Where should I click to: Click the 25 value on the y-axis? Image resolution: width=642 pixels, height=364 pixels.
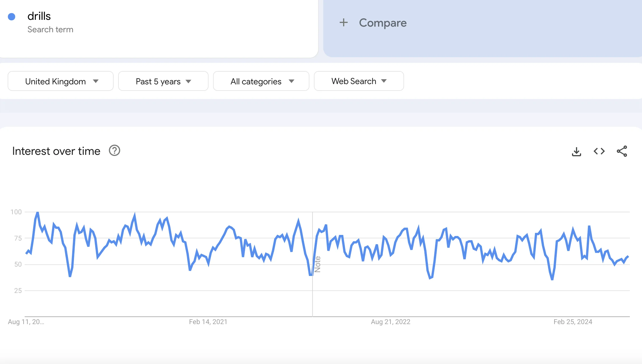coord(18,291)
